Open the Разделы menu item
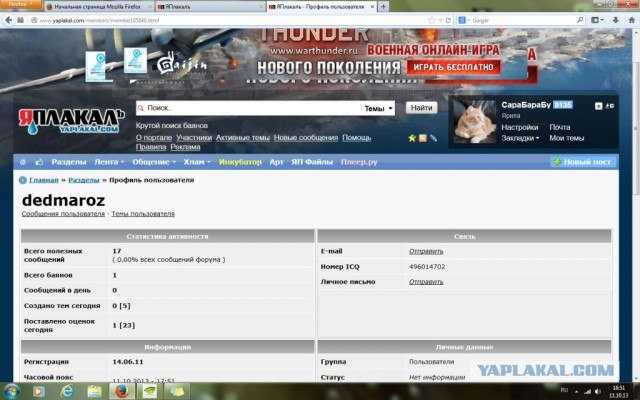 (69, 162)
